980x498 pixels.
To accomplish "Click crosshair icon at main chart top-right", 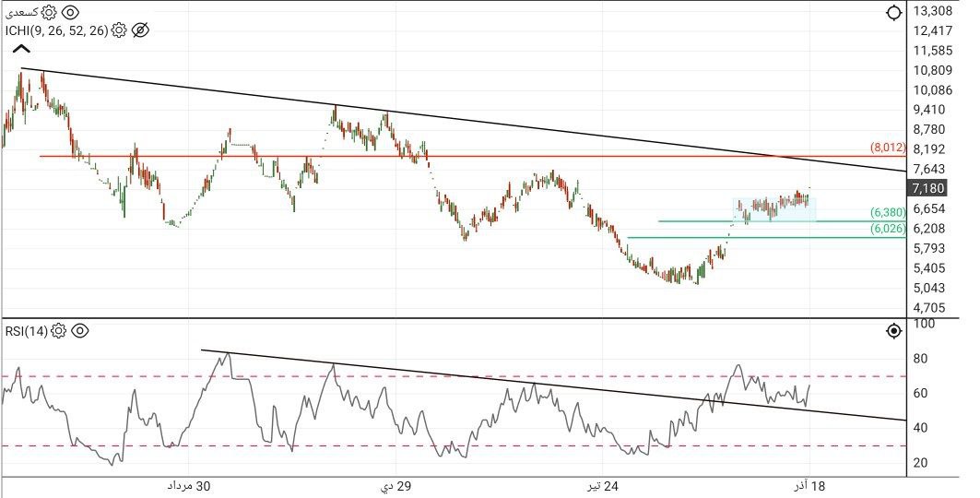I will (892, 13).
